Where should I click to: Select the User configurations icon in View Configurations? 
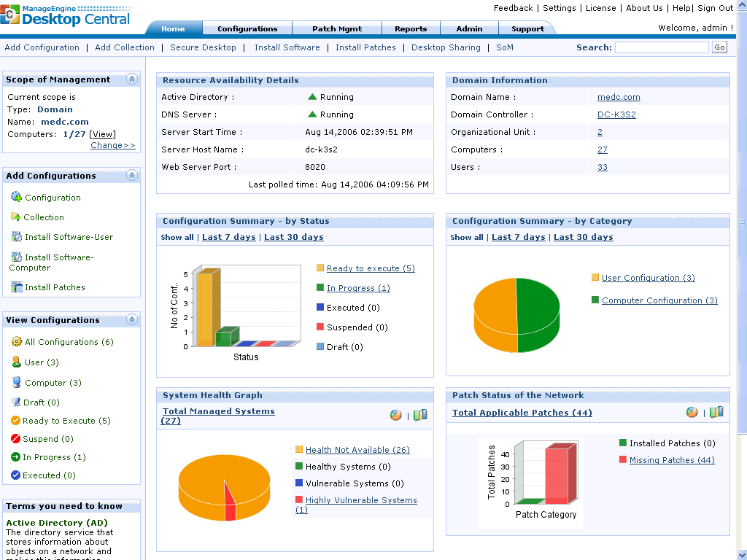click(x=15, y=362)
